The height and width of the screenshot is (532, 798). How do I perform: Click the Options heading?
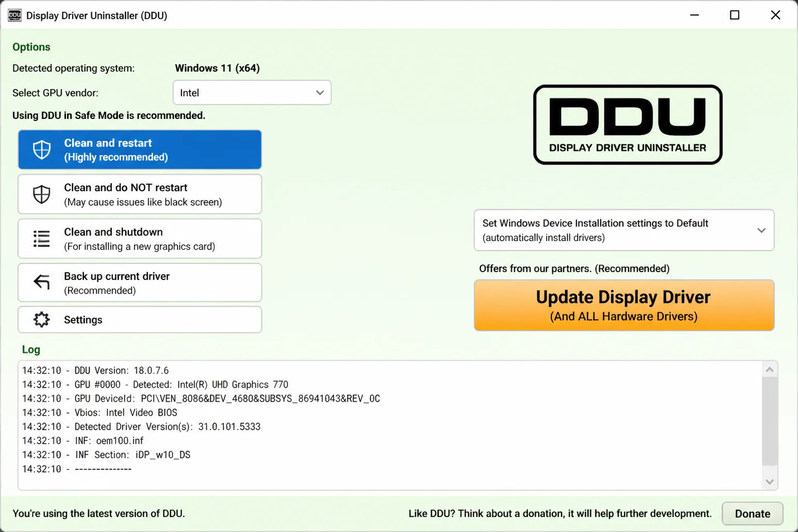pyautogui.click(x=31, y=47)
